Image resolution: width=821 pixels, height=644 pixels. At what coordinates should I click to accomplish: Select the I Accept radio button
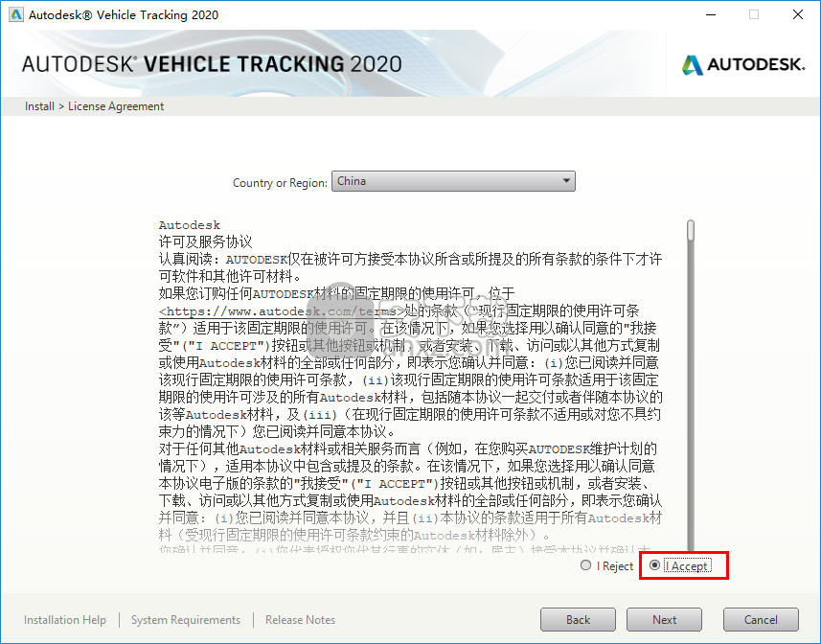click(654, 565)
